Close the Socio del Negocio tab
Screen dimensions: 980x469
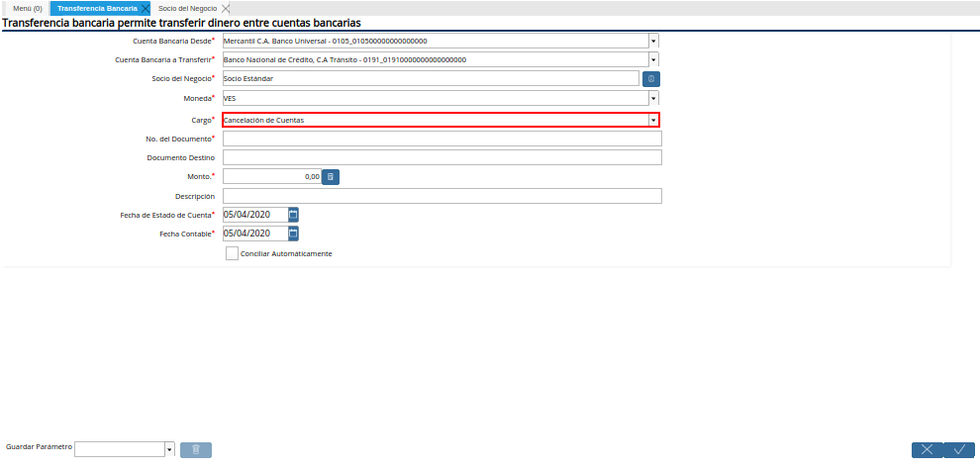[x=226, y=9]
